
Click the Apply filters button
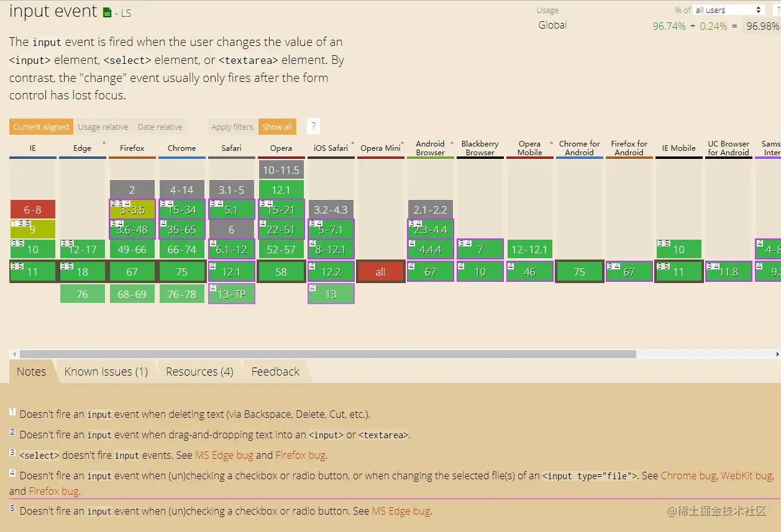click(x=231, y=126)
